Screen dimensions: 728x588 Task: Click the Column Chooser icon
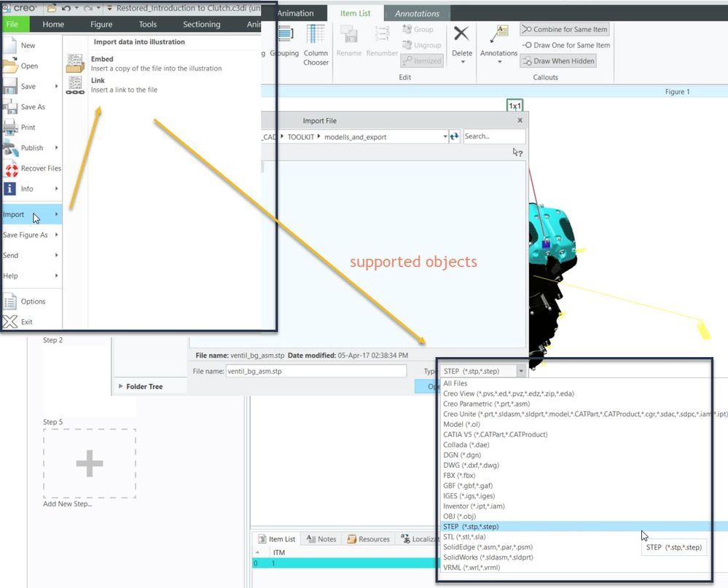[316, 35]
